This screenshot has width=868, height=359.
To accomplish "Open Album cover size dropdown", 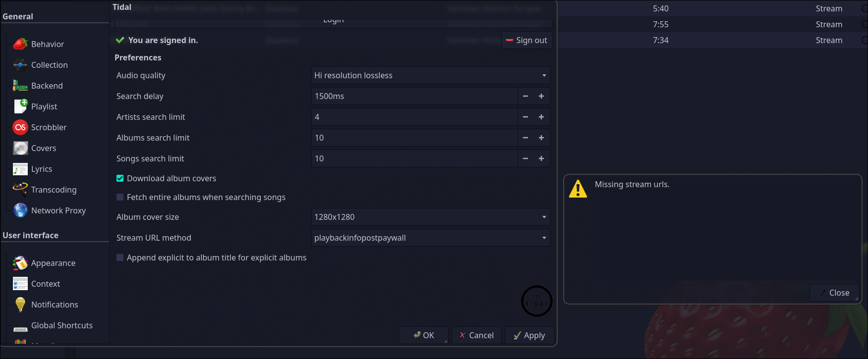I will (431, 217).
